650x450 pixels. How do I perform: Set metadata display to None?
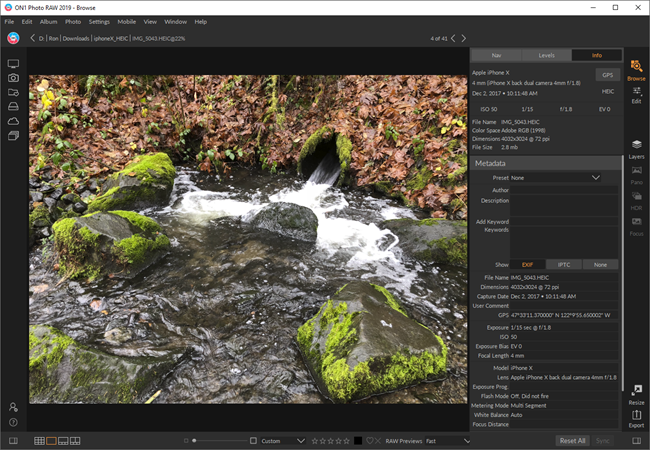click(x=600, y=264)
